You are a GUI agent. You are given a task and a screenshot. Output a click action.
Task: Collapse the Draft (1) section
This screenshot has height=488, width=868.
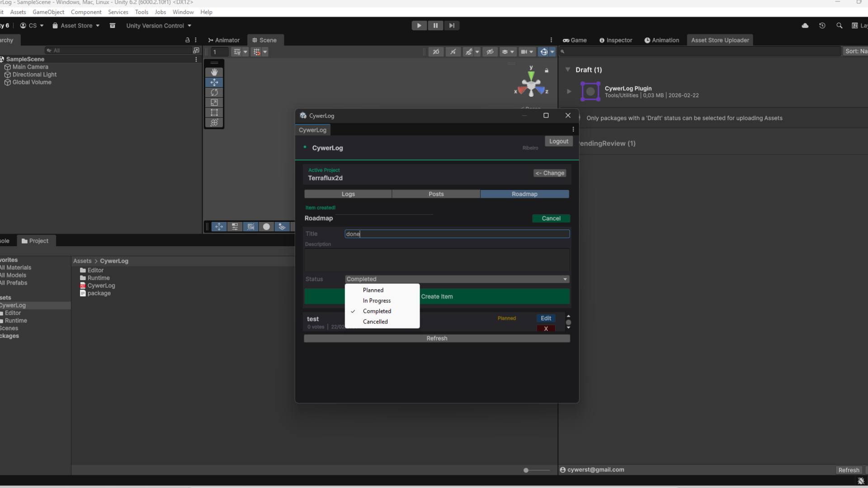tap(568, 70)
